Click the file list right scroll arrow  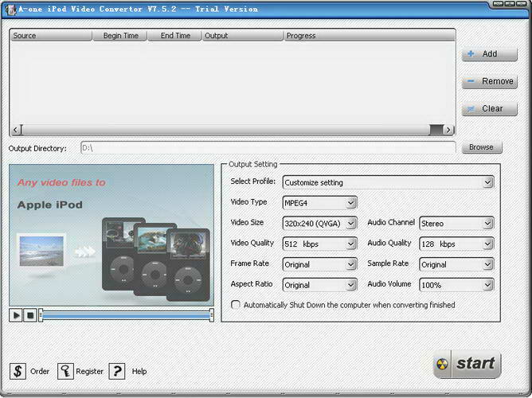[448, 130]
